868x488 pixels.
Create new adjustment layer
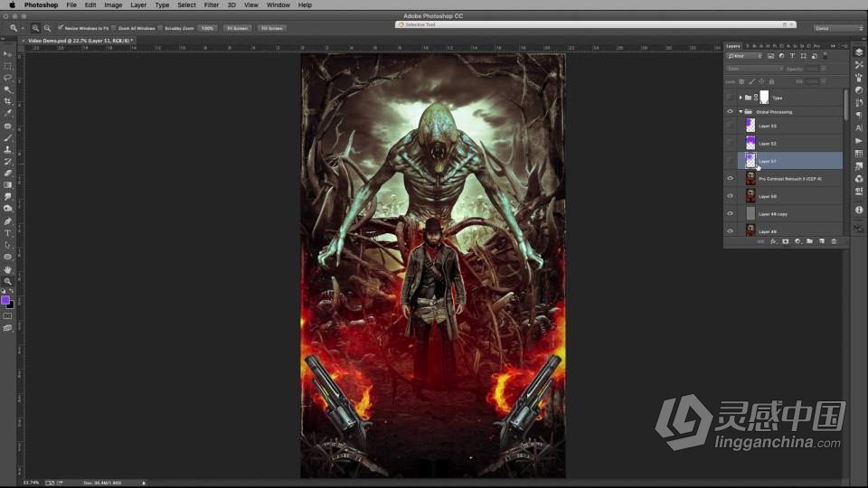(x=797, y=241)
